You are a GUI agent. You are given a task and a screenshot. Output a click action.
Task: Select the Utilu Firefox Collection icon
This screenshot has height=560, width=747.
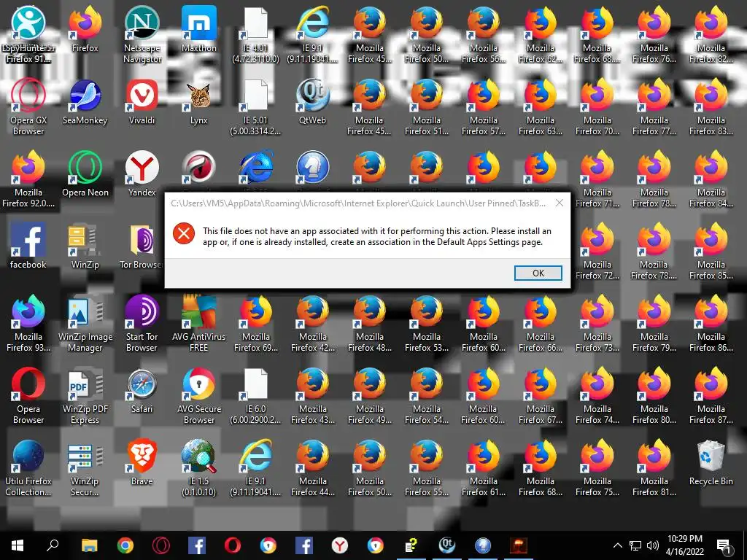pyautogui.click(x=28, y=468)
